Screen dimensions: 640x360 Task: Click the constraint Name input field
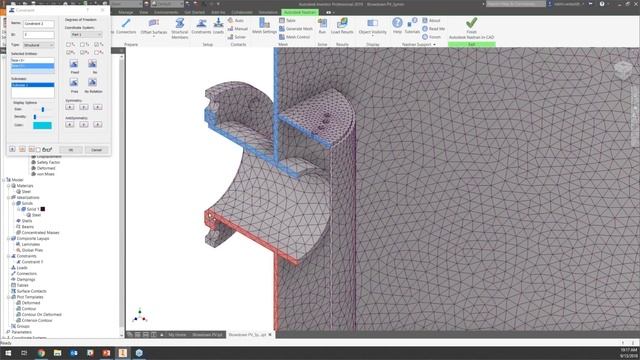(x=38, y=24)
